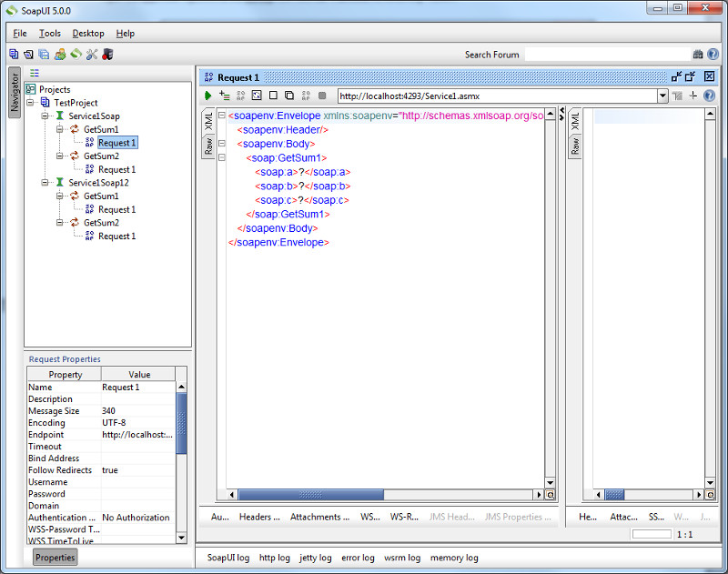Open the memory log tab

tap(454, 558)
